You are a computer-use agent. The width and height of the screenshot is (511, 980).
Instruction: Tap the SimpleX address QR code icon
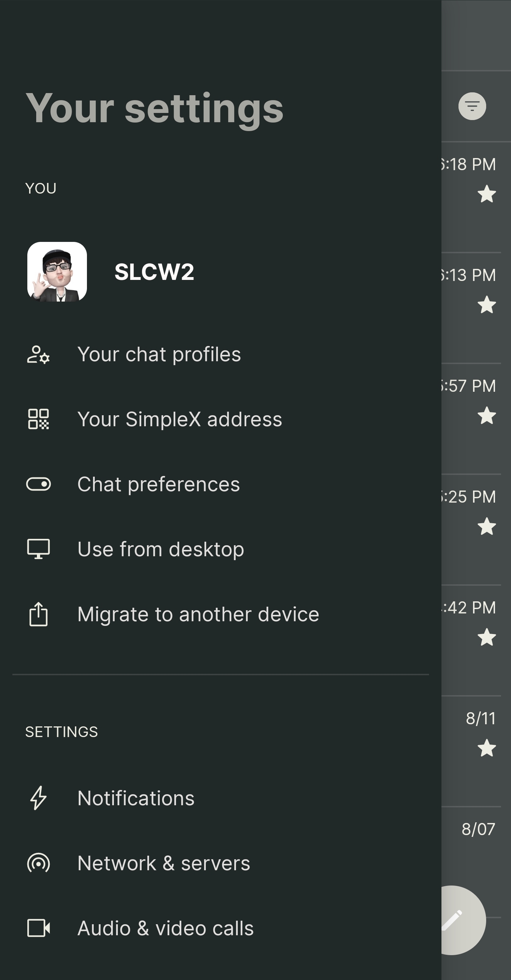[38, 419]
